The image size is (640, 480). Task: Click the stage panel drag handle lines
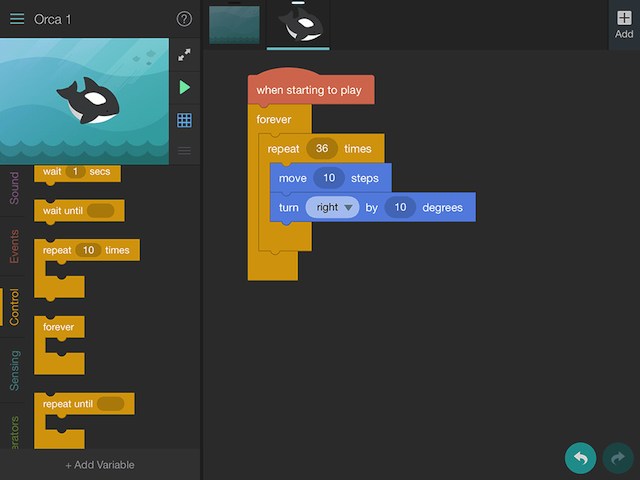184,151
